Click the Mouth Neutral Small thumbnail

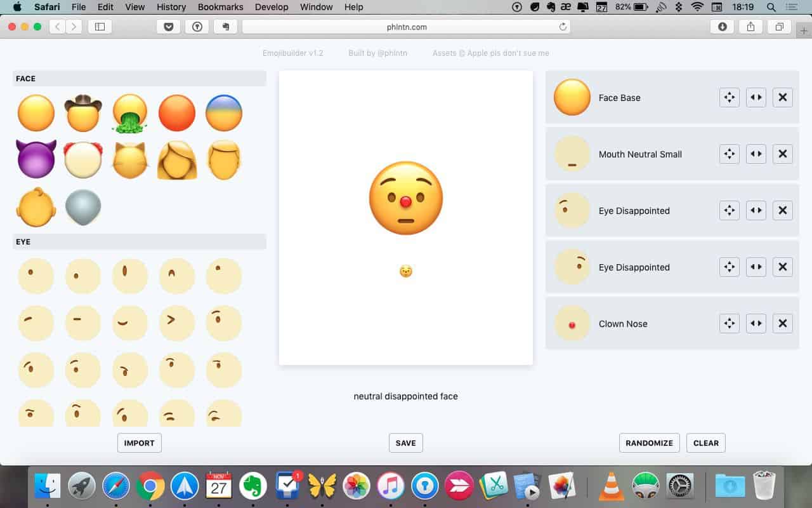(572, 154)
